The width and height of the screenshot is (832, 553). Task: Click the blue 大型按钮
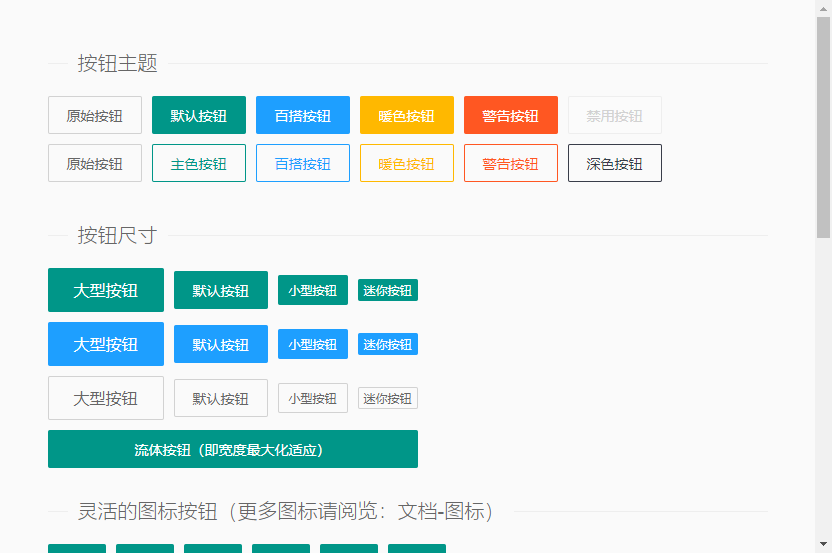[106, 344]
